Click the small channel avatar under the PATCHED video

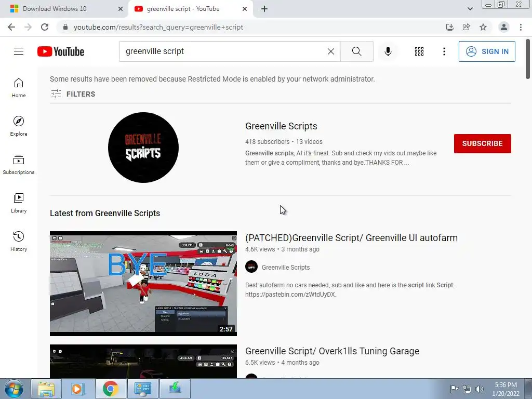(x=251, y=267)
